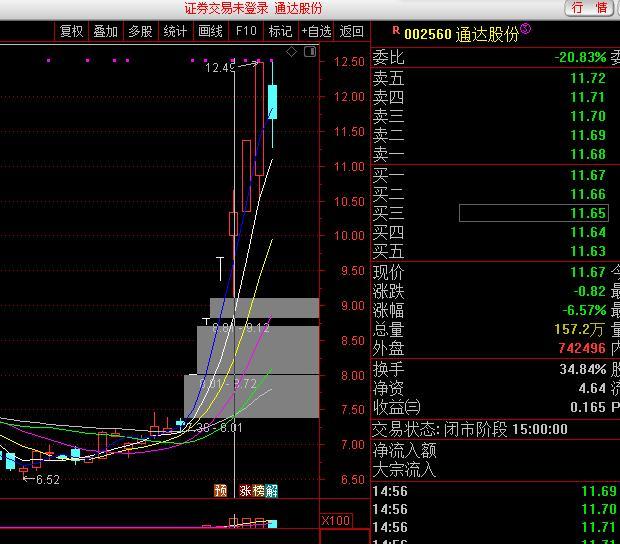Screen dimensions: 620x544
Task: Click the 涨跌 -0.82 value
Action: point(590,291)
